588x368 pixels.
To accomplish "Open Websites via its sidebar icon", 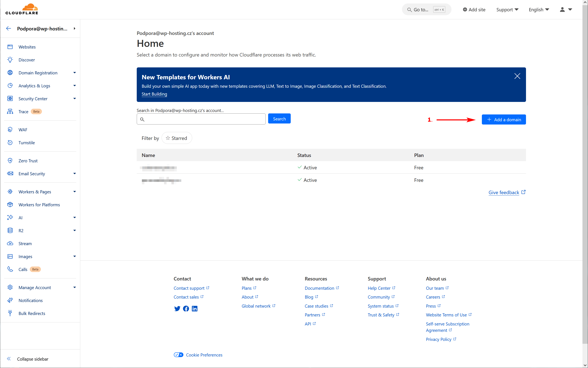I will click(10, 47).
